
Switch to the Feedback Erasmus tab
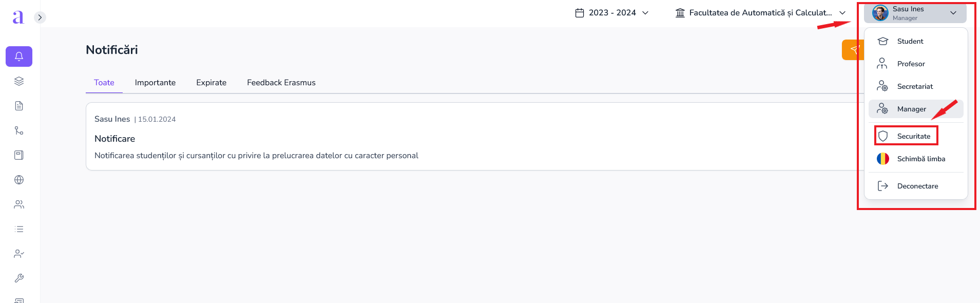click(281, 83)
